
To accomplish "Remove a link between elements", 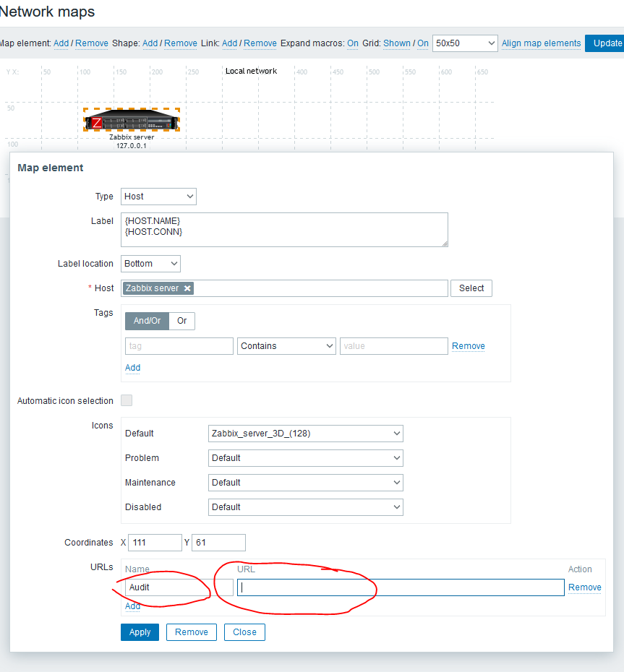I will point(260,43).
